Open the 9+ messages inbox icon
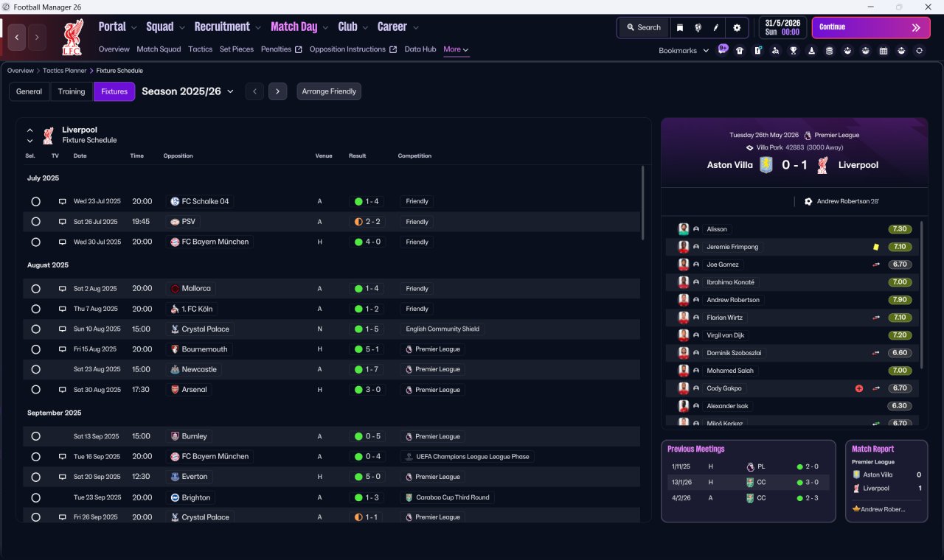This screenshot has width=944, height=560. click(x=723, y=50)
